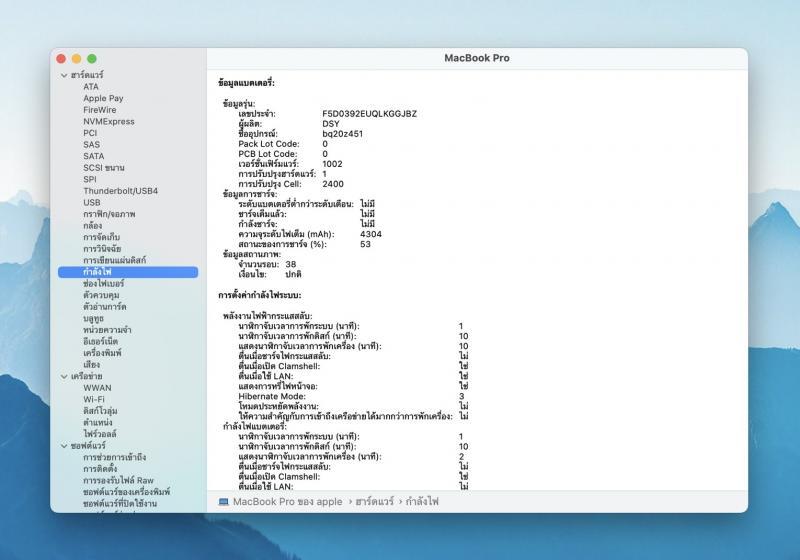Select การรองรับไฟล์ Raw in sidebar
Screen dimensions: 800x560
click(x=118, y=480)
